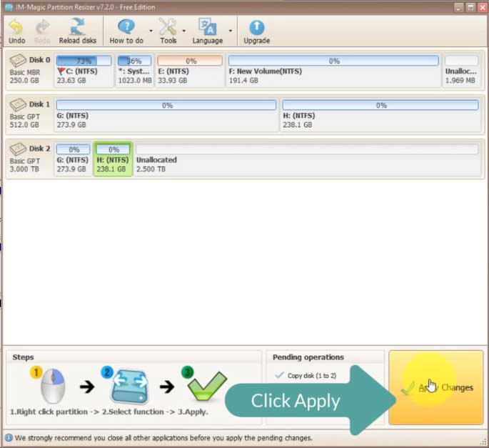The width and height of the screenshot is (489, 448).
Task: Click the Basic GPT 512.0 GB label
Action: pos(25,121)
